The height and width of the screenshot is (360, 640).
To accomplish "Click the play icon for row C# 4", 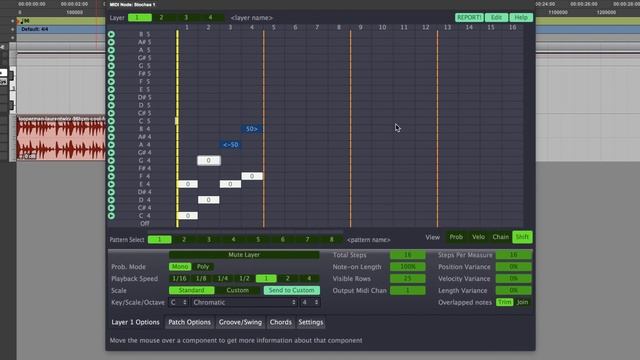I will click(111, 208).
